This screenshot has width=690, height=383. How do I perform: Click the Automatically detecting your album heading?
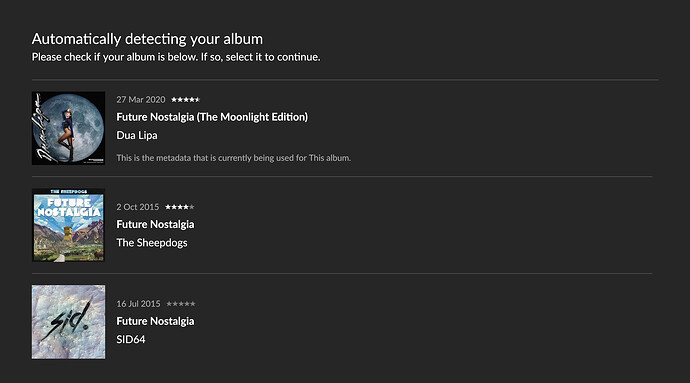click(x=147, y=39)
